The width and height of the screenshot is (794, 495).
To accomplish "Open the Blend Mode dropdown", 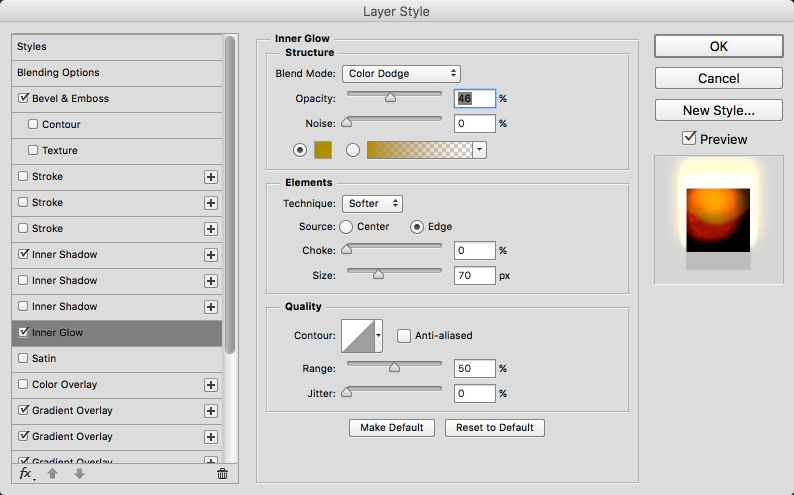I will click(x=401, y=73).
